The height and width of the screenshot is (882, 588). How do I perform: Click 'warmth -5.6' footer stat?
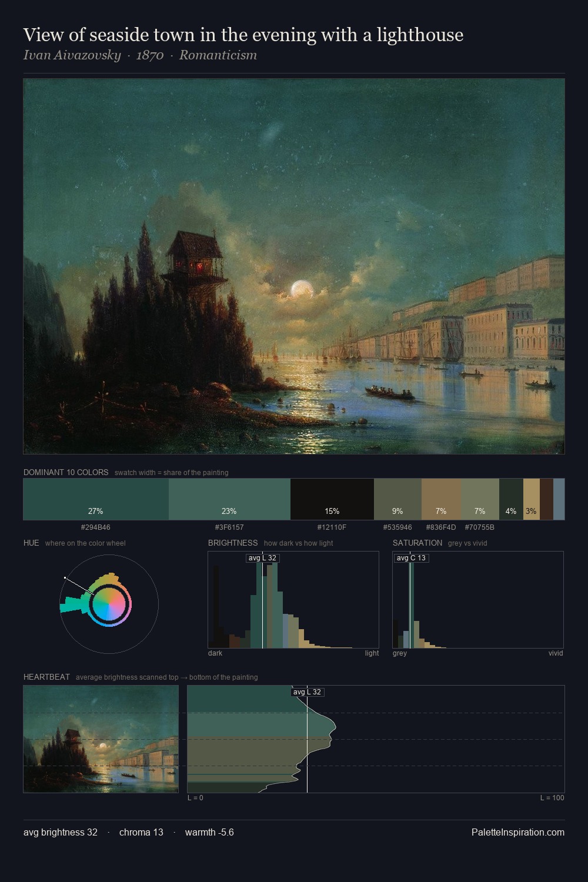coord(209,833)
